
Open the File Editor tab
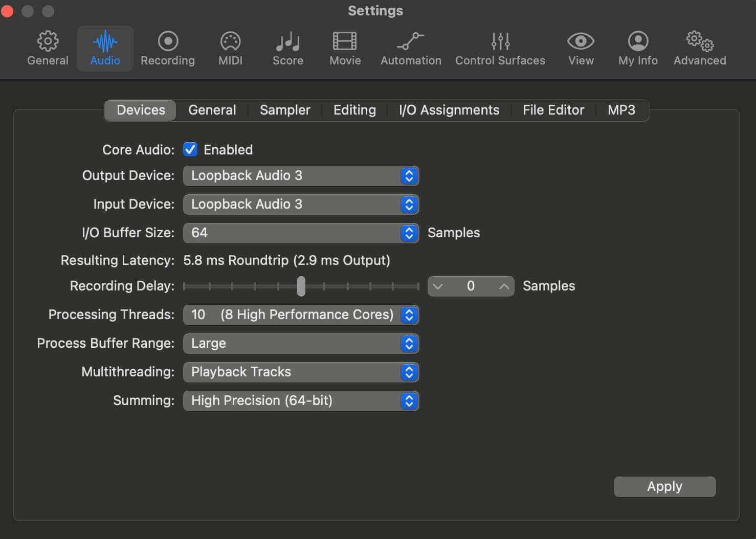coord(553,110)
